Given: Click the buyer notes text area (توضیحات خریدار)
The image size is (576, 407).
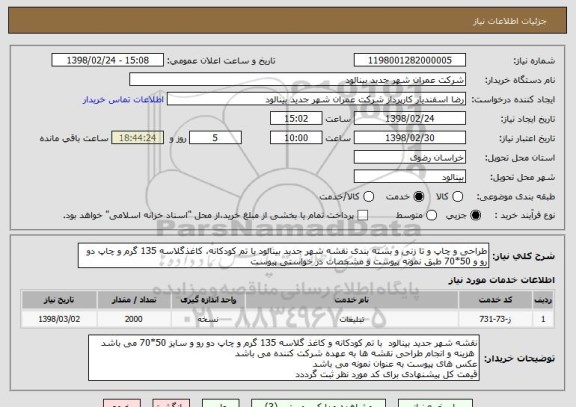Looking at the screenshot, I should pyautogui.click(x=284, y=358).
